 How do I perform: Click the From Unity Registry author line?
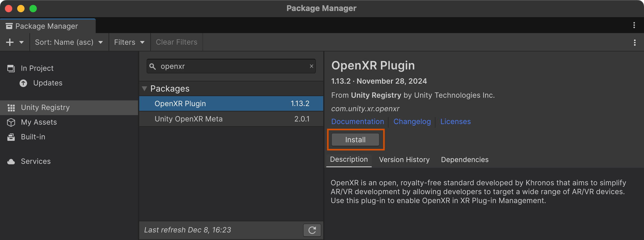(413, 95)
